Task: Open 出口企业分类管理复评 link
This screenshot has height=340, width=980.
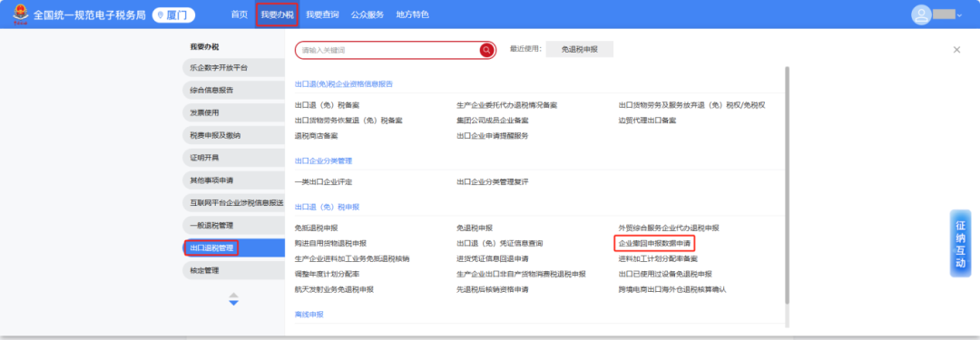Action: point(493,182)
